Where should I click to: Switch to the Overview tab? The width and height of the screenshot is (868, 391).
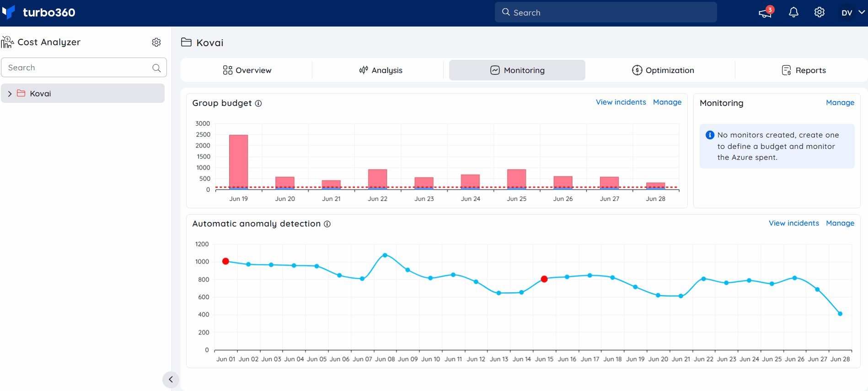click(x=247, y=70)
